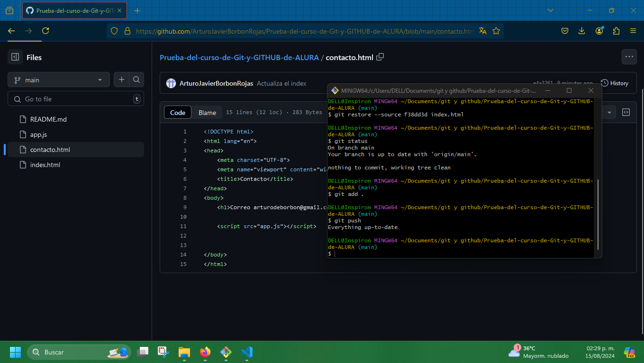Switch to the Code view tab
This screenshot has height=363, width=644.
178,112
